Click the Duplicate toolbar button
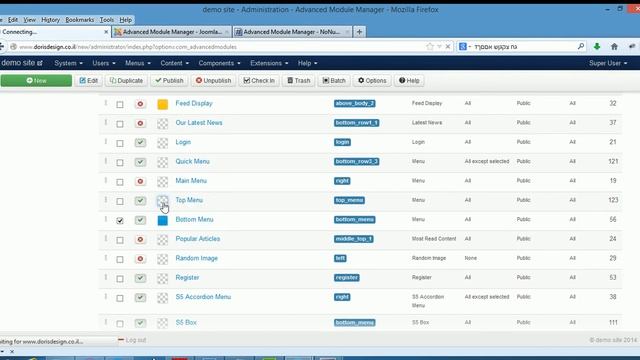Image resolution: width=640 pixels, height=360 pixels. pos(127,80)
